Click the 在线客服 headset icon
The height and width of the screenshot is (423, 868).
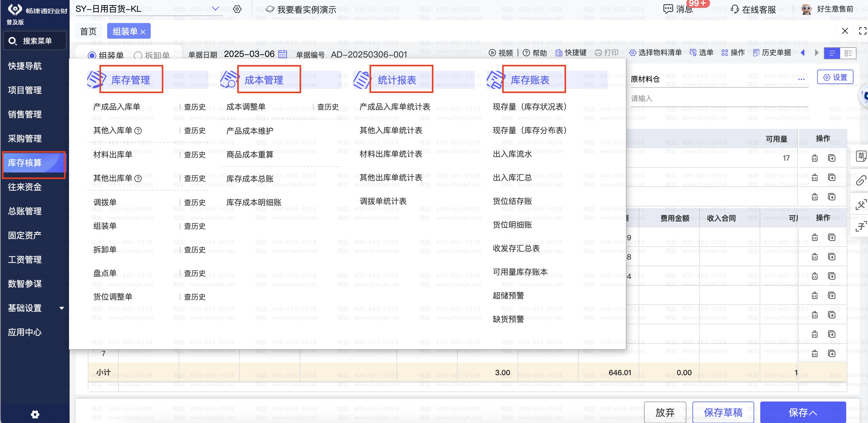click(735, 9)
